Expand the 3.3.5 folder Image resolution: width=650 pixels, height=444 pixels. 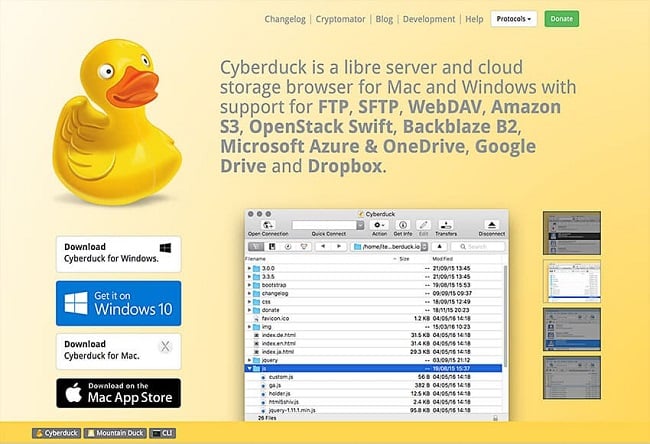tap(249, 277)
